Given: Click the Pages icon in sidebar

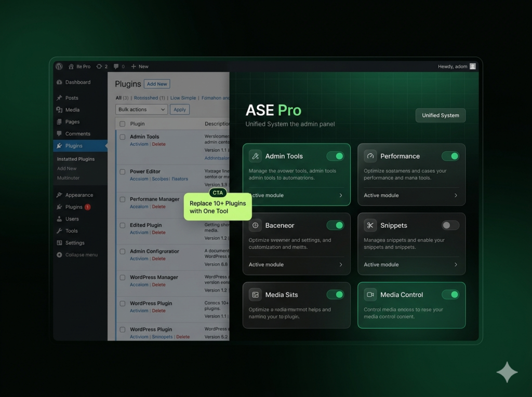Looking at the screenshot, I should [x=59, y=122].
